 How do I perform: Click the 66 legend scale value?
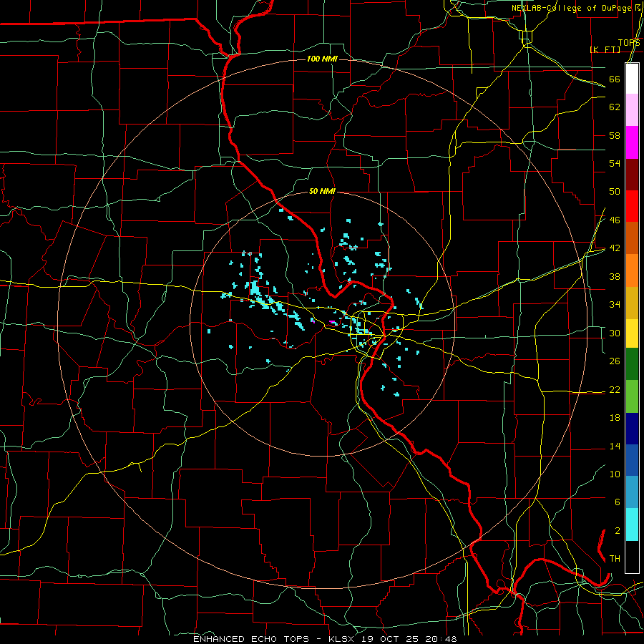pyautogui.click(x=615, y=79)
